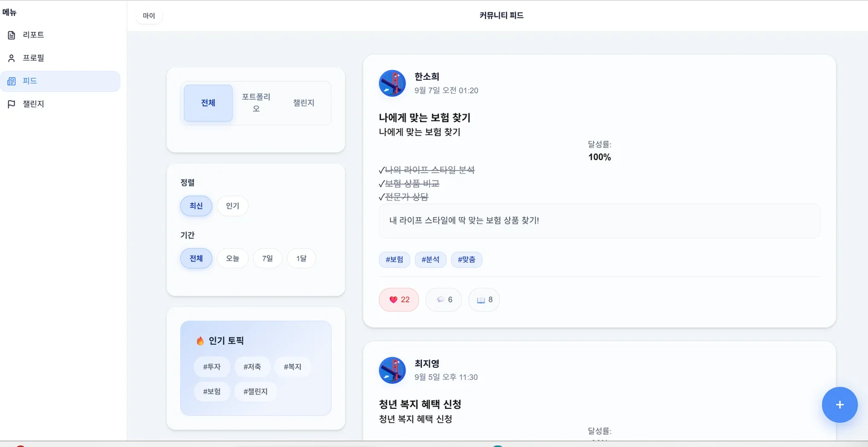Select the 인기 sort option
Viewport: 868px width, 447px height.
pyautogui.click(x=232, y=205)
